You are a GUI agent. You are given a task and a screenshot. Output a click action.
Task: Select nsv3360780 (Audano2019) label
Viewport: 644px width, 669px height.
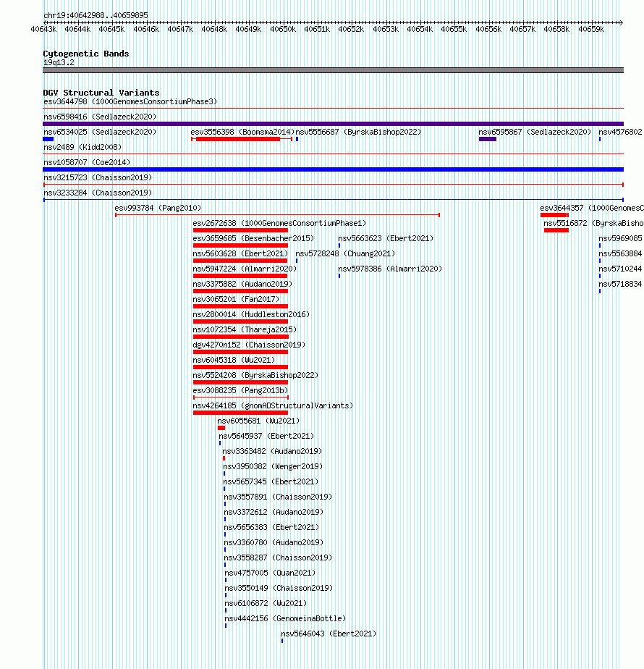click(274, 542)
